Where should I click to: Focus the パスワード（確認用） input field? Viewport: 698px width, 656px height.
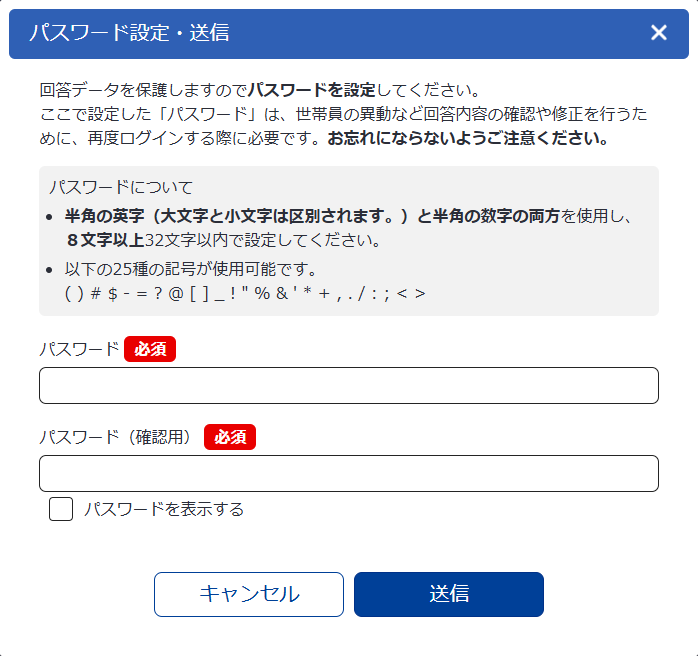pyautogui.click(x=348, y=473)
